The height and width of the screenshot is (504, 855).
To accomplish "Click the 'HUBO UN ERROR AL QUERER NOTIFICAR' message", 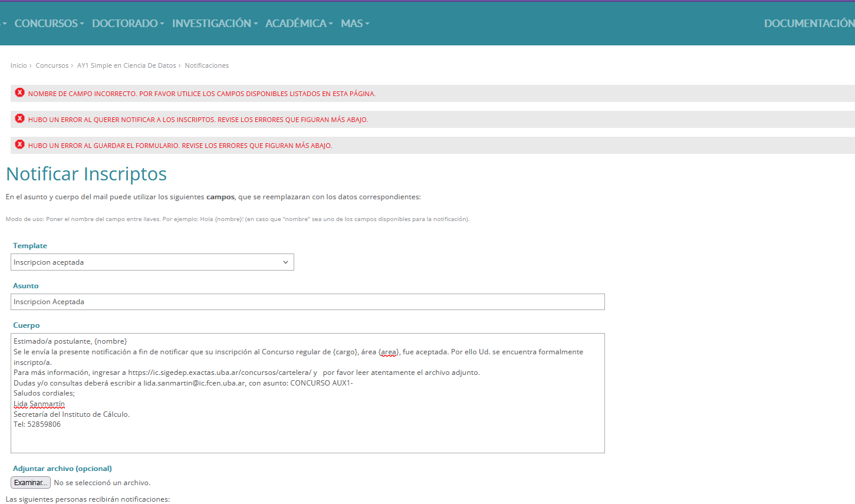I will click(198, 120).
